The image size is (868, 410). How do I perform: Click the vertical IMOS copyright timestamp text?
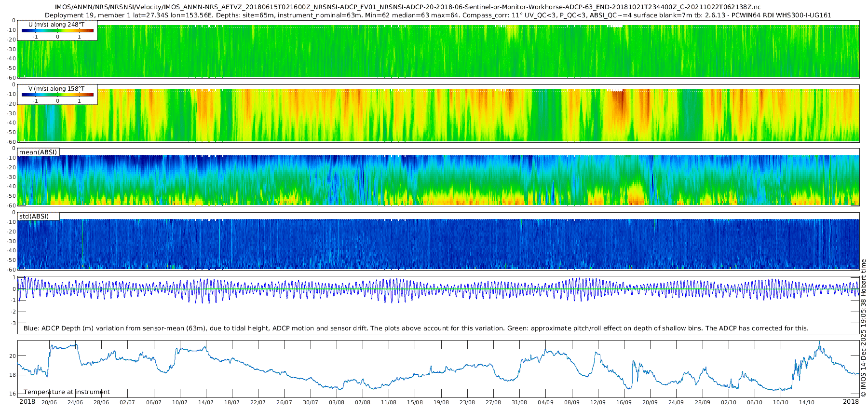[x=863, y=328]
